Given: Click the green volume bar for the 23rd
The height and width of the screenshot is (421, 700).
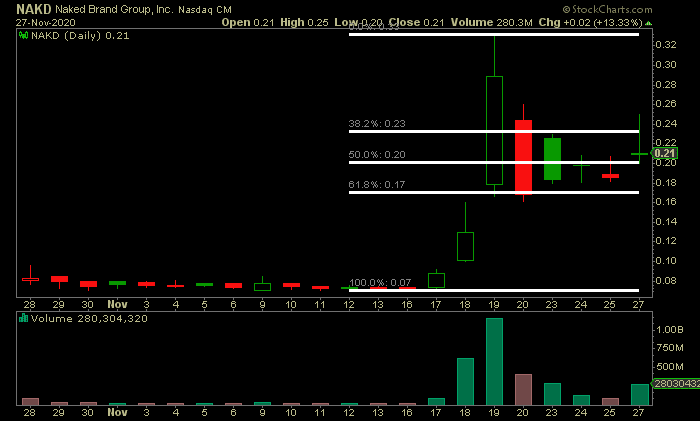Looking at the screenshot, I should click(552, 394).
